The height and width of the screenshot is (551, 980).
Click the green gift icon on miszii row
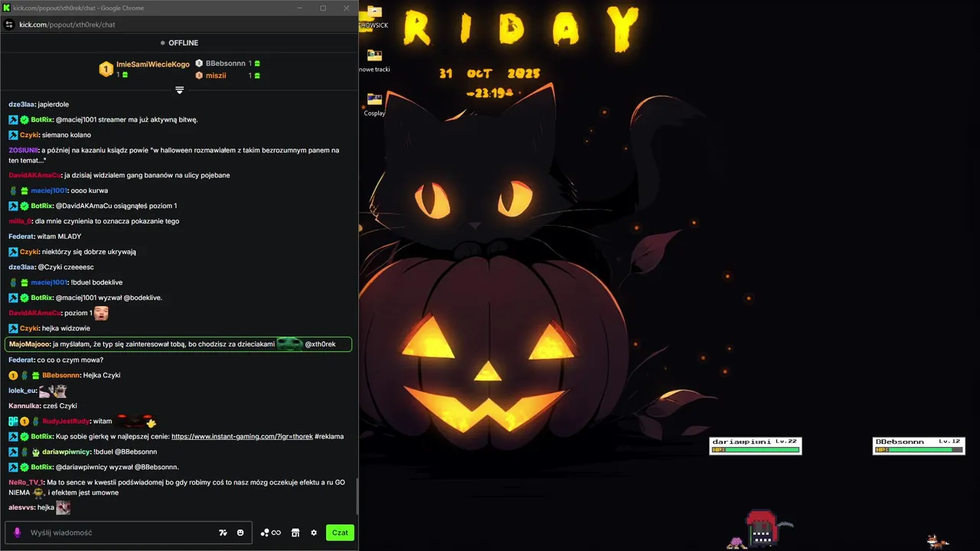pyautogui.click(x=257, y=76)
